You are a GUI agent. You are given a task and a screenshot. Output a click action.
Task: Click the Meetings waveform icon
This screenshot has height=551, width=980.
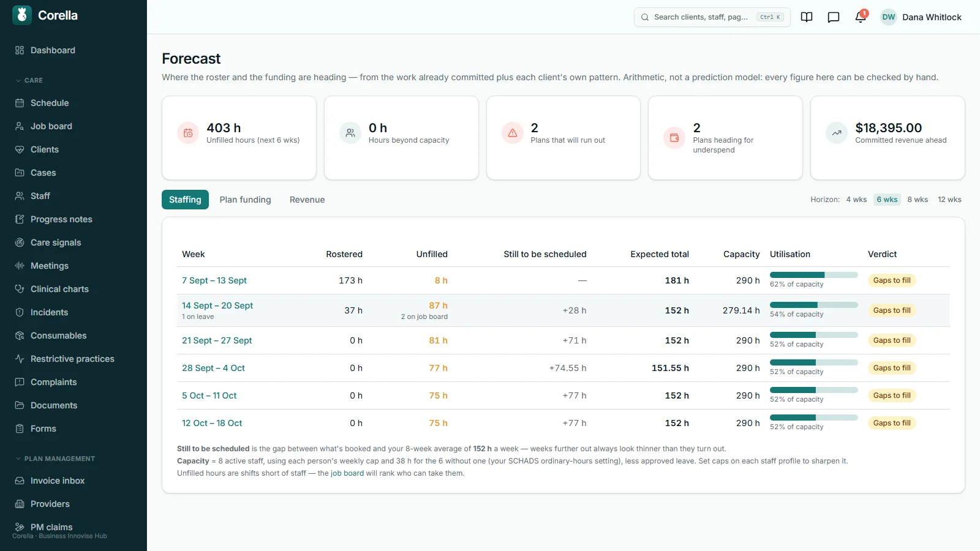[x=20, y=266]
